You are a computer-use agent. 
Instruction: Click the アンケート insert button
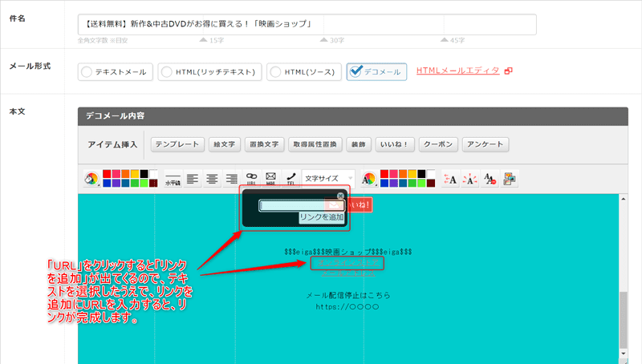coord(486,144)
